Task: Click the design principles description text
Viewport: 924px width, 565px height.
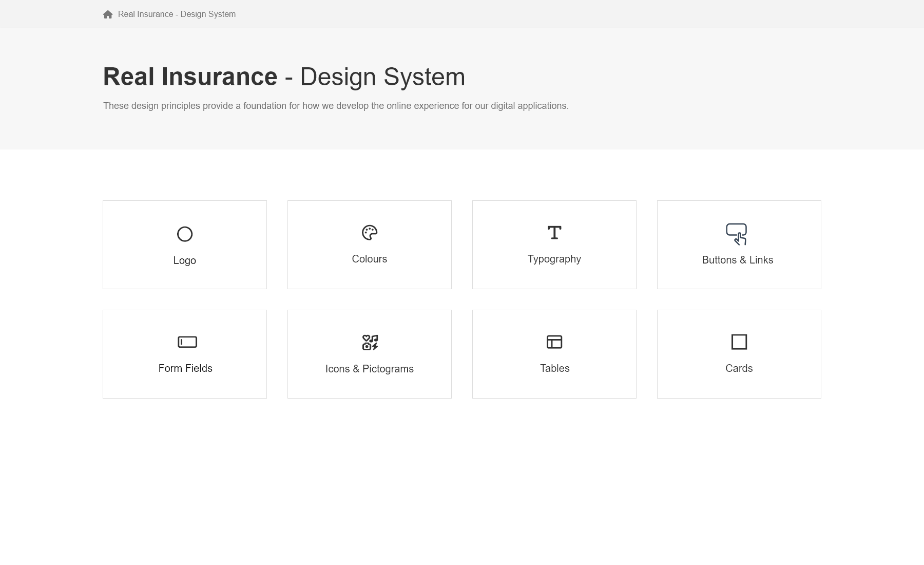Action: [336, 106]
